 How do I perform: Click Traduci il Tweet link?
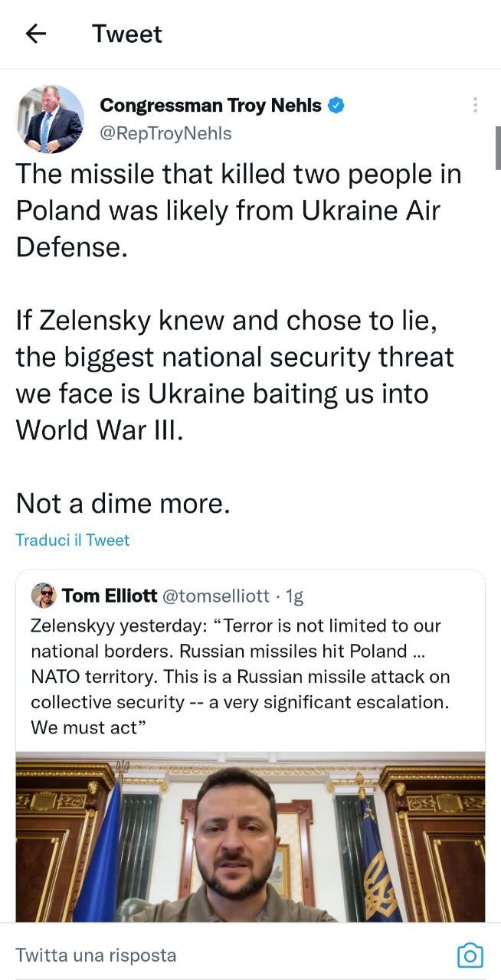[x=73, y=540]
